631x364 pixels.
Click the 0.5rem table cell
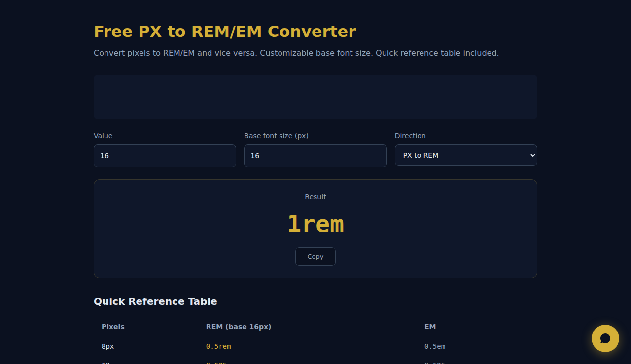tap(218, 346)
